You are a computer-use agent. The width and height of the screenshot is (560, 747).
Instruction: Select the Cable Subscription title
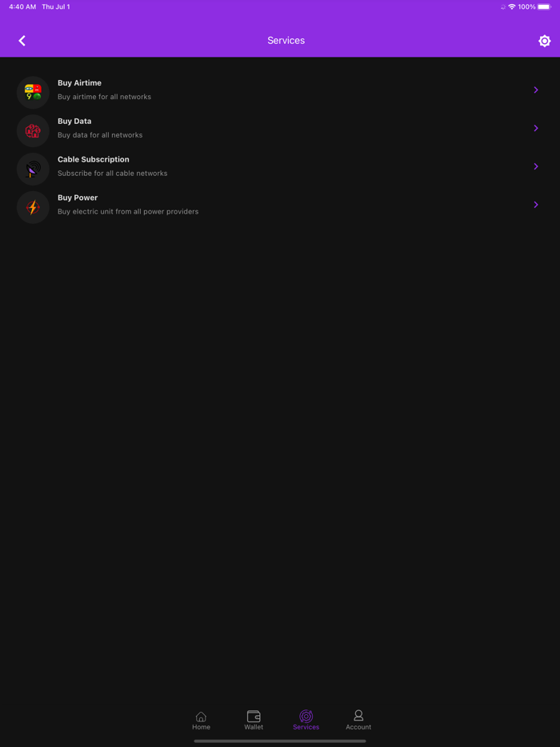pyautogui.click(x=94, y=160)
